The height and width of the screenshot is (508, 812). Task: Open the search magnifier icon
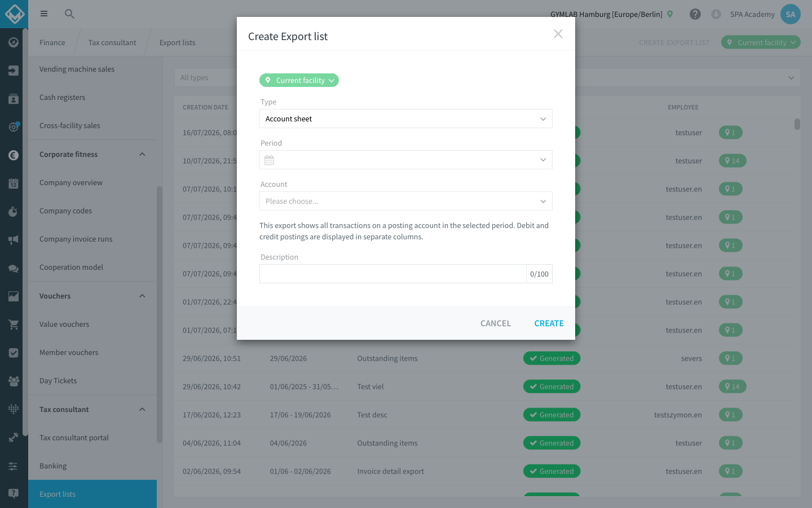tap(69, 14)
